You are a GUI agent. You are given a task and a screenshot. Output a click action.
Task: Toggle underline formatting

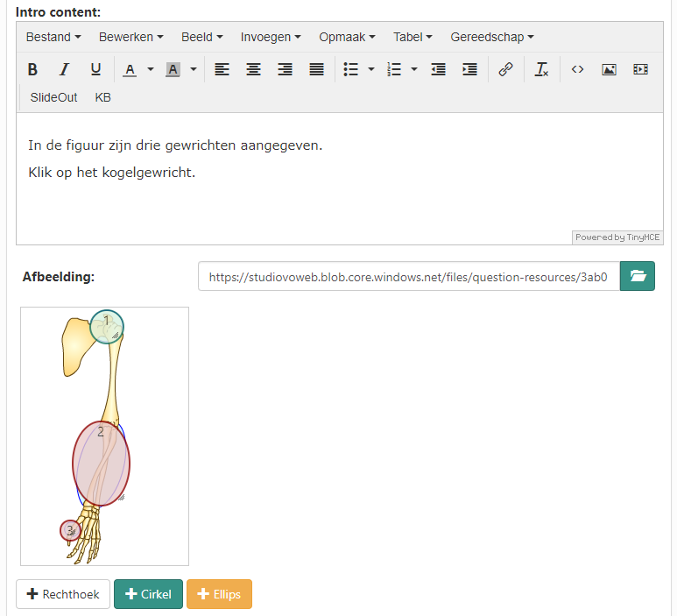point(95,69)
